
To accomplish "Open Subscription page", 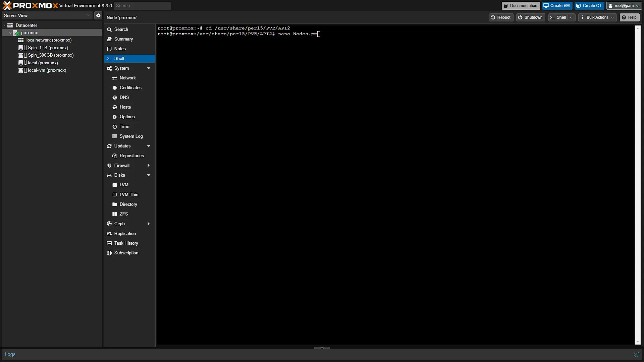I will (129, 253).
